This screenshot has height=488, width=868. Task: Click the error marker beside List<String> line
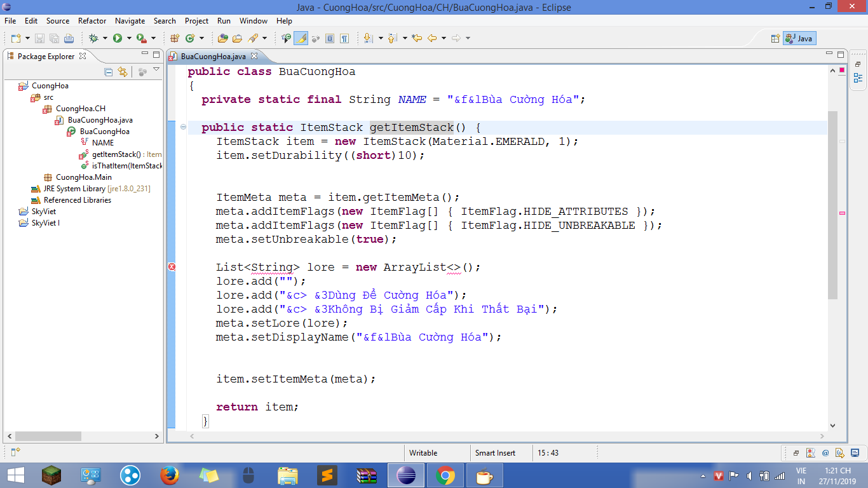coord(172,267)
